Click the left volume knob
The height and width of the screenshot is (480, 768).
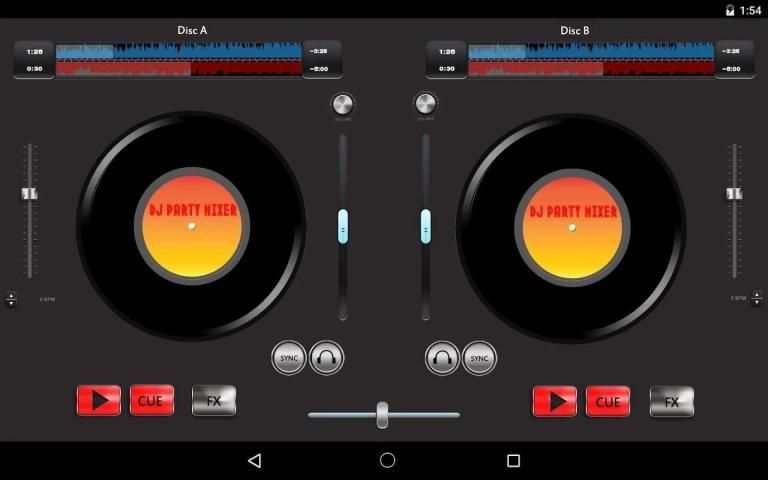coord(342,104)
